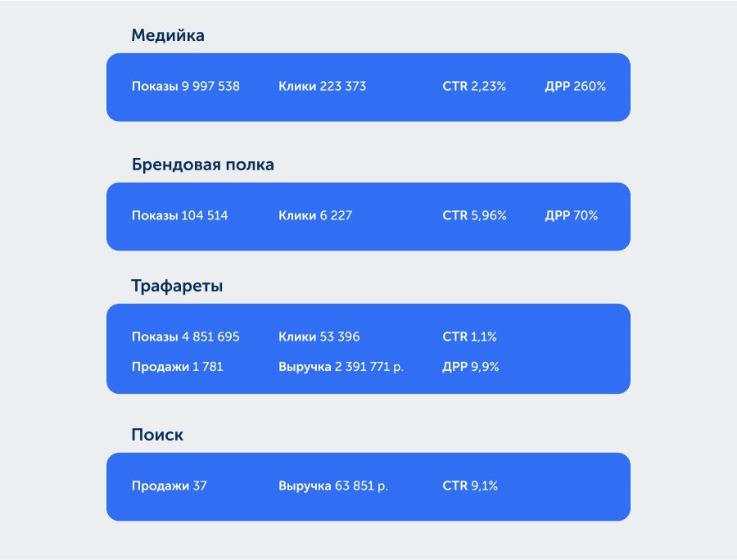Select the Поиск section heading
This screenshot has width=737, height=560.
157,436
